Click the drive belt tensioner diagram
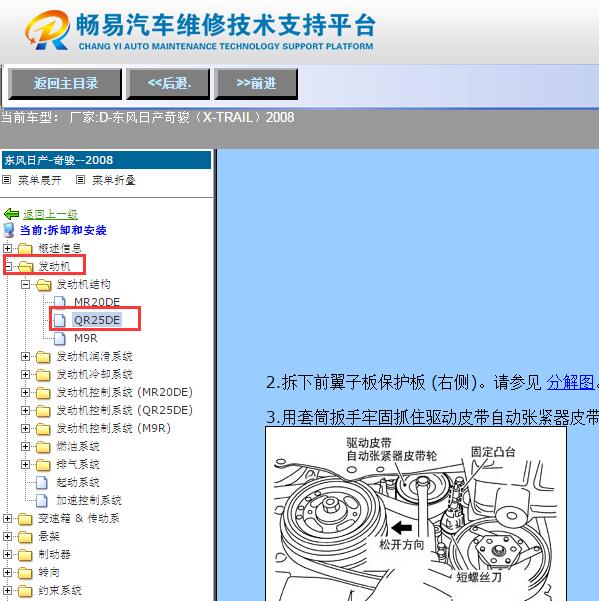 416,514
